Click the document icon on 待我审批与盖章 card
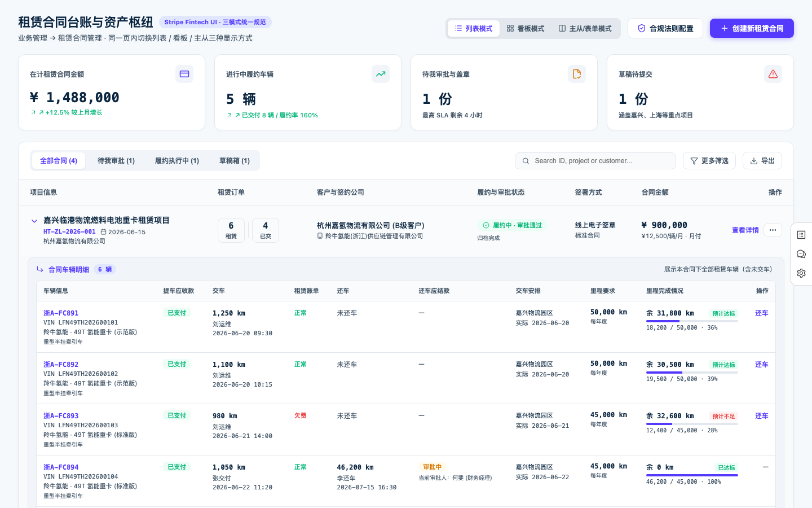812x508 pixels. pos(577,74)
